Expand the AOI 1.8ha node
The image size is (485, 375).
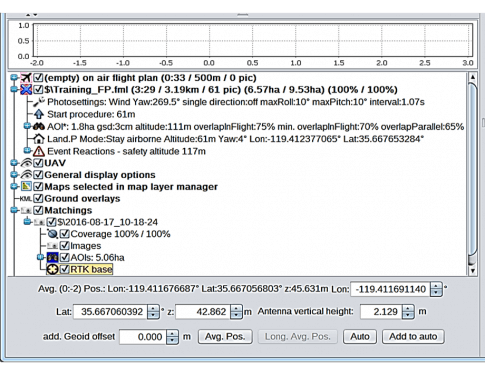pos(27,126)
